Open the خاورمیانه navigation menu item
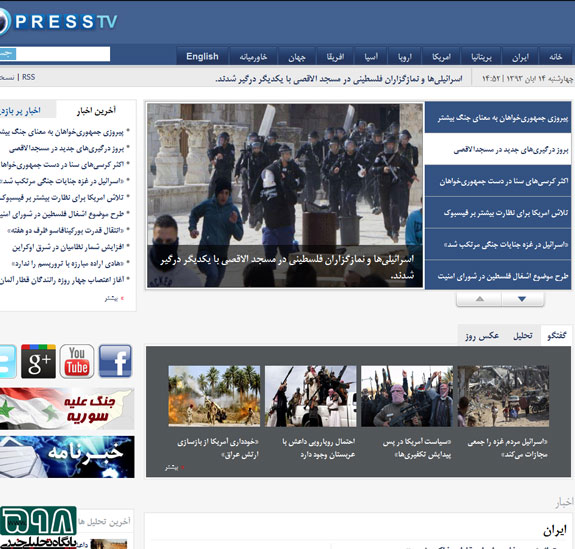The image size is (575, 549). 253,57
